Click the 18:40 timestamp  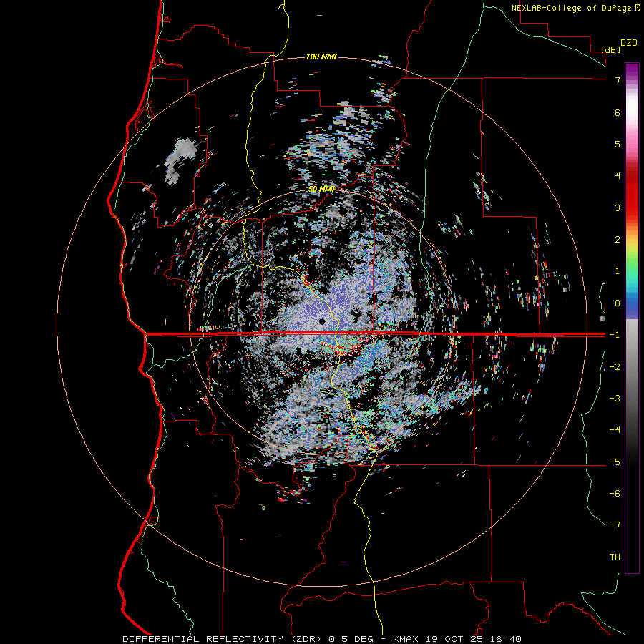click(507, 639)
